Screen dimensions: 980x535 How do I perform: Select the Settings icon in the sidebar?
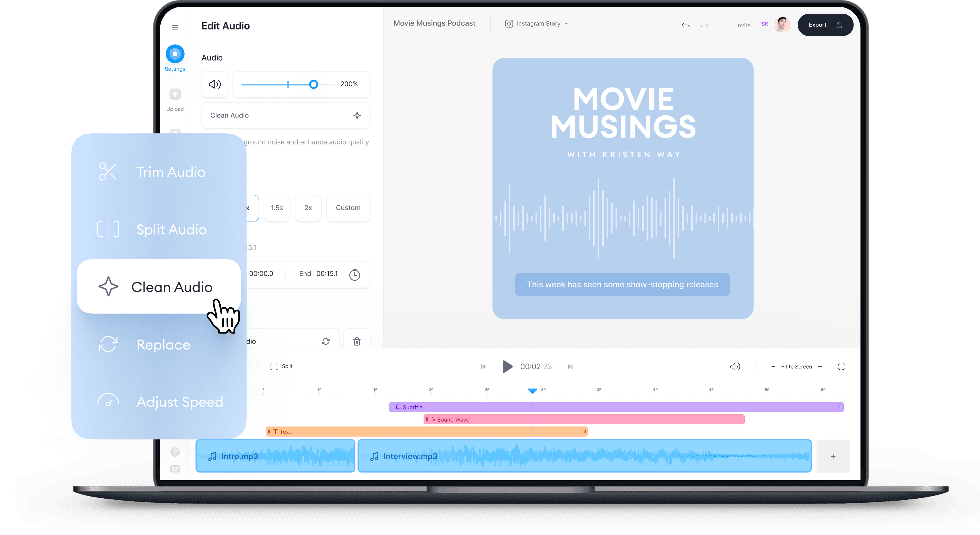point(175,54)
